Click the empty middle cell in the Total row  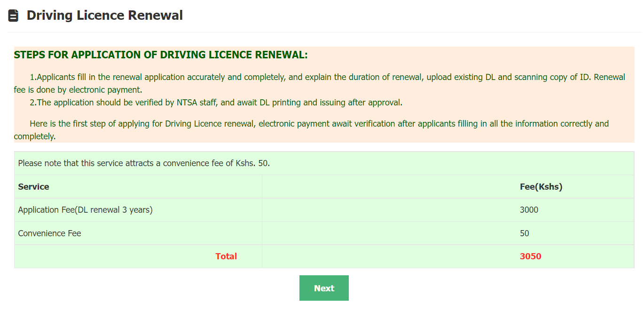point(389,256)
